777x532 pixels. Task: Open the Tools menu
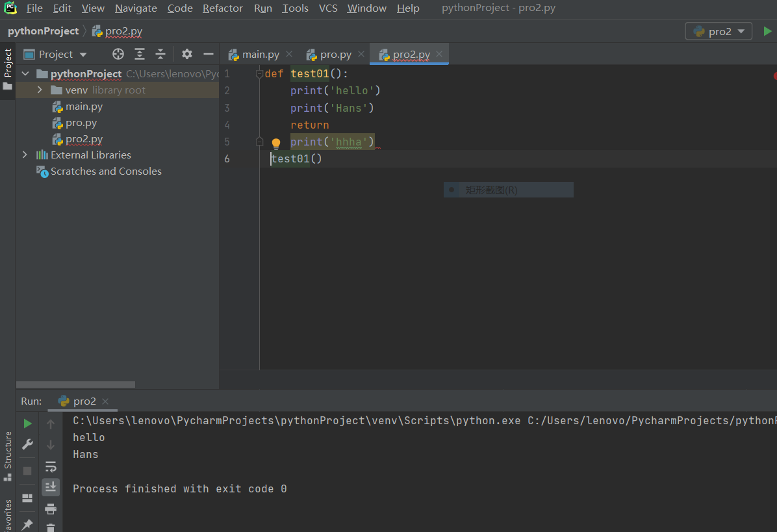295,8
